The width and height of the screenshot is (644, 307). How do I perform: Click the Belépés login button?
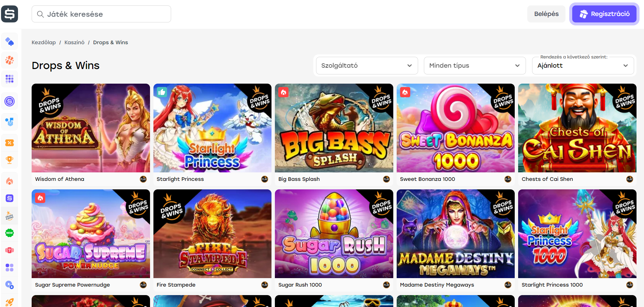546,14
